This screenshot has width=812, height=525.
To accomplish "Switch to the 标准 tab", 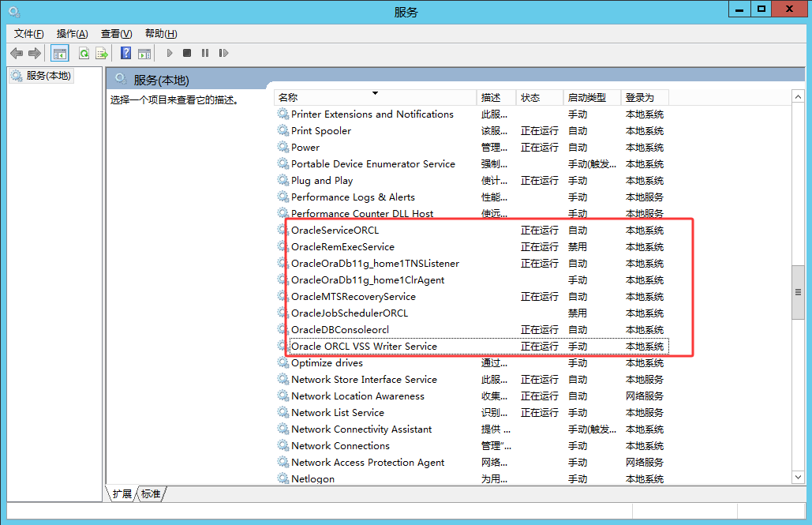I will pos(151,494).
